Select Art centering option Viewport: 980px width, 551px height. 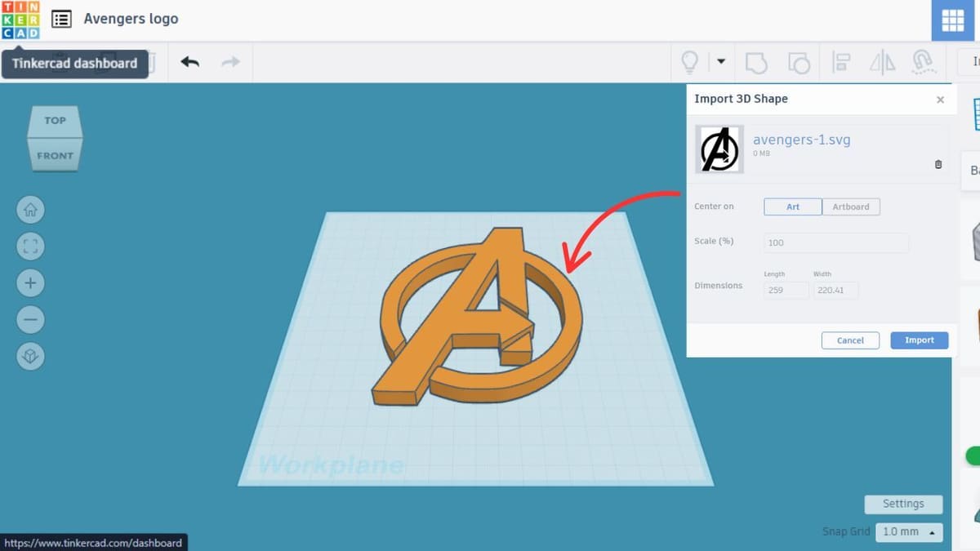pyautogui.click(x=793, y=207)
